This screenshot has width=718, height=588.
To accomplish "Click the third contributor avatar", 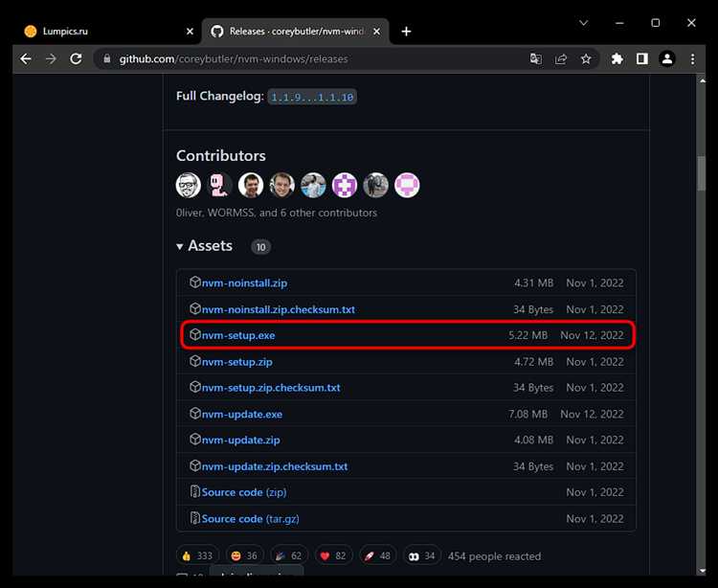I will (251, 186).
